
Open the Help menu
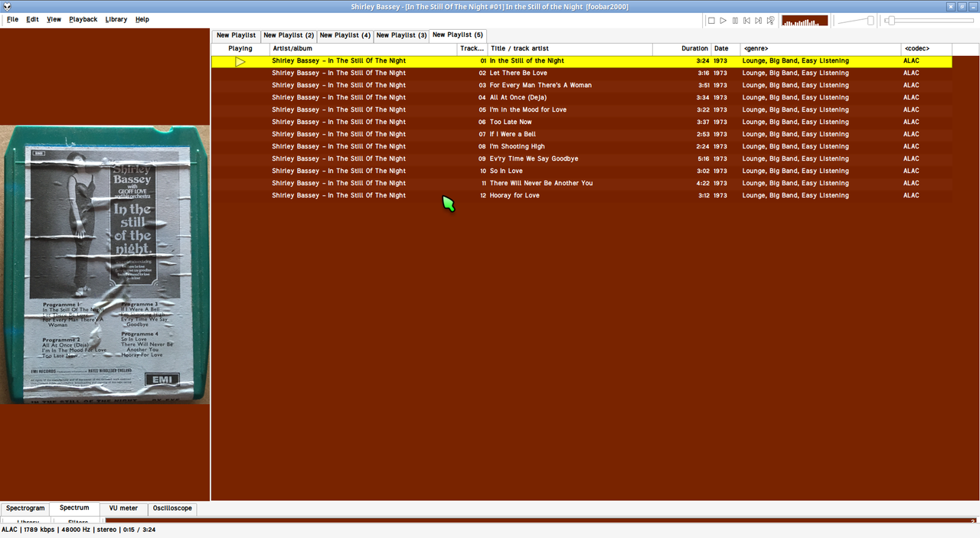tap(142, 19)
